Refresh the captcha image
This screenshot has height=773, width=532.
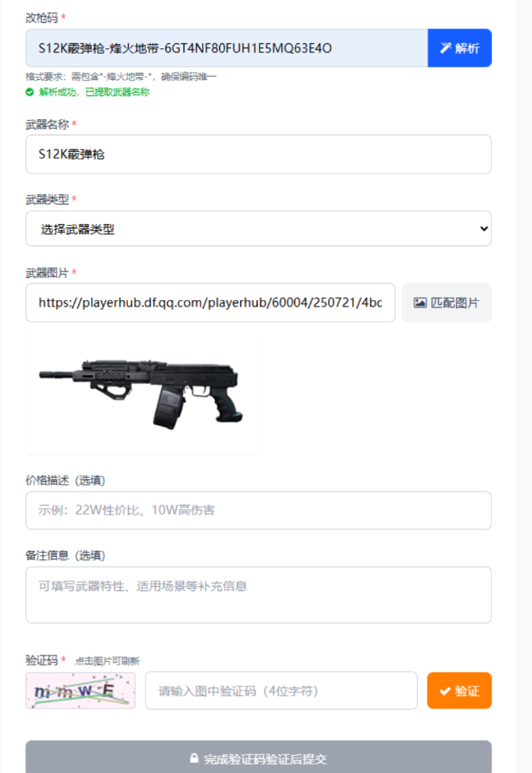coord(81,690)
